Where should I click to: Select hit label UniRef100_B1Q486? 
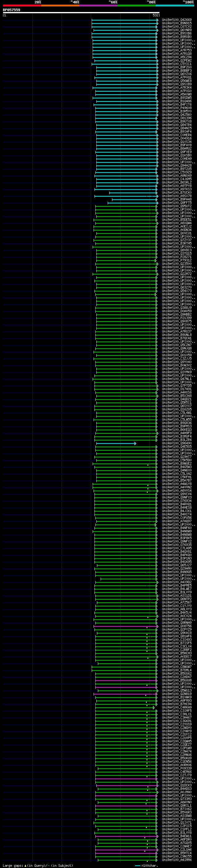pyautogui.click(x=176, y=101)
